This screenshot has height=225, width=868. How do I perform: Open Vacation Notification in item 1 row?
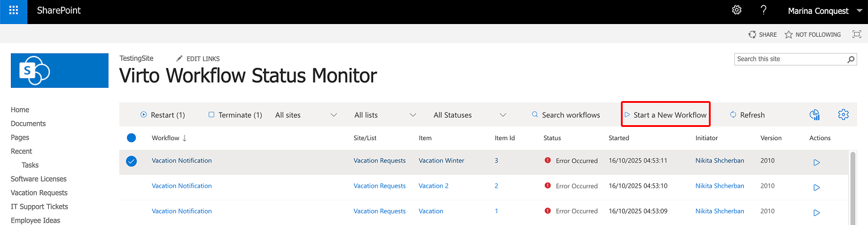click(181, 211)
